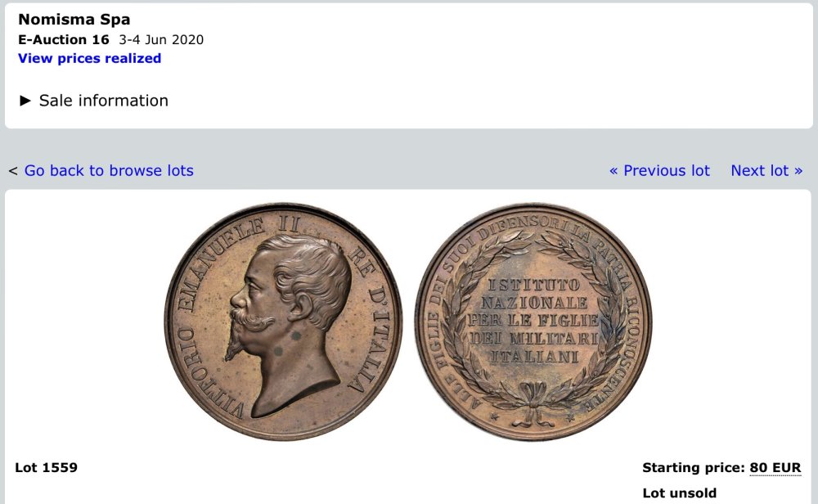This screenshot has height=504, width=818.
Task: Click the « symbol beside Previous lot
Action: point(613,171)
